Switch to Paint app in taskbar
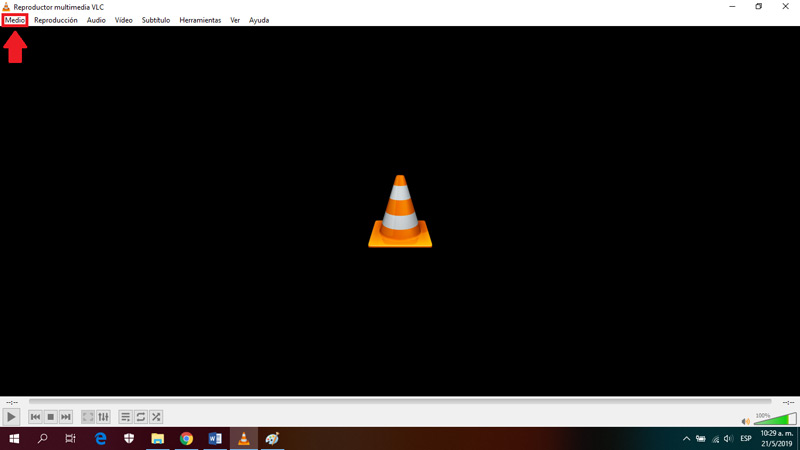Viewport: 800px width, 450px height. (272, 439)
